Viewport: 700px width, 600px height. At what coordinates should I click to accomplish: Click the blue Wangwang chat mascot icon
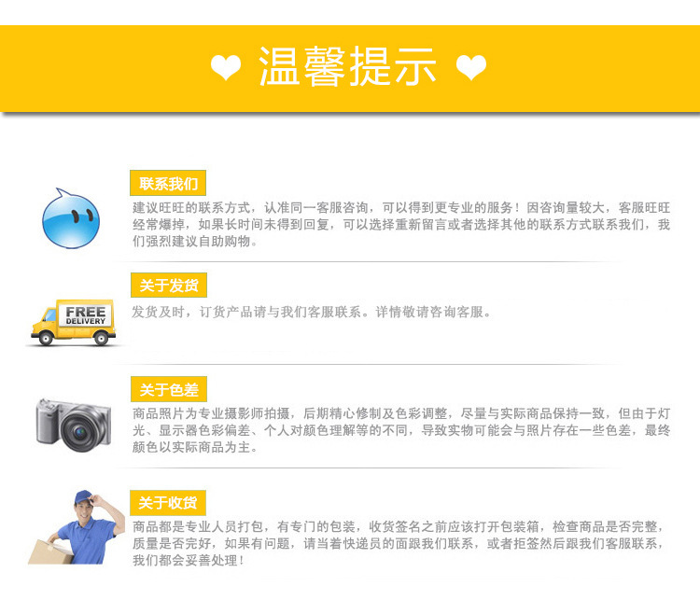tap(71, 218)
